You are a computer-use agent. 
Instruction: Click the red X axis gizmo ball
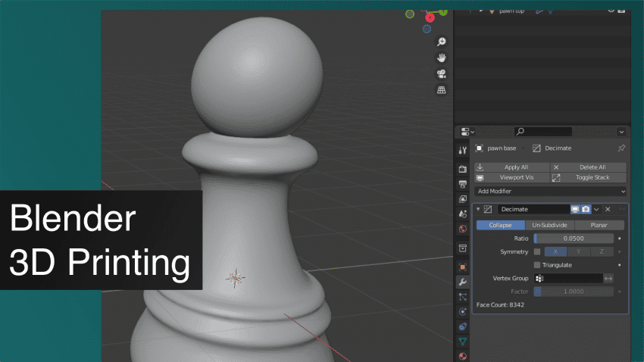click(x=430, y=17)
